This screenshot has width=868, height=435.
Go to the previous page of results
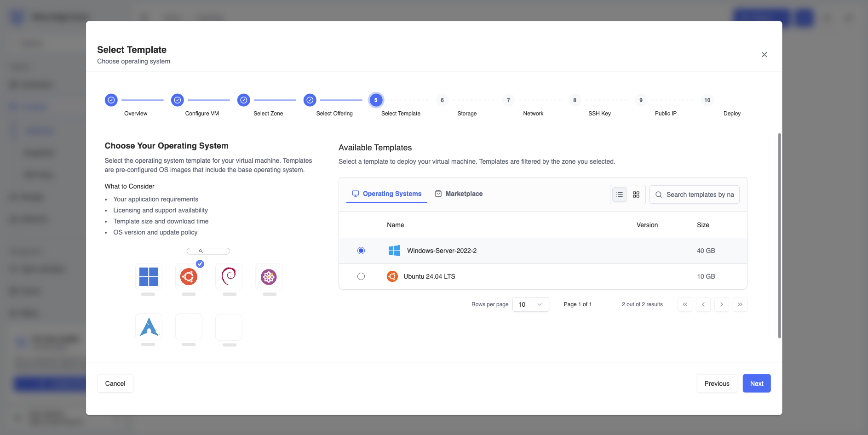[703, 304]
